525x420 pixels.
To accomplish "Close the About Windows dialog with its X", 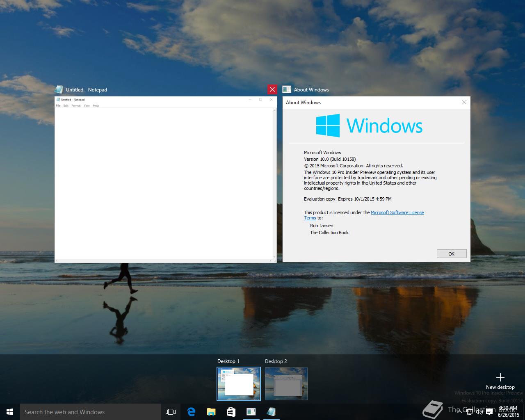I will pos(464,102).
